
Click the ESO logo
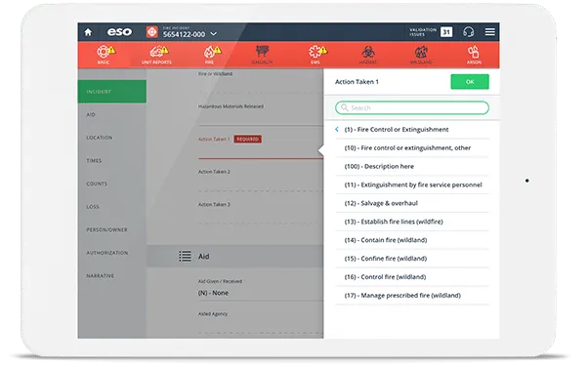tap(119, 32)
